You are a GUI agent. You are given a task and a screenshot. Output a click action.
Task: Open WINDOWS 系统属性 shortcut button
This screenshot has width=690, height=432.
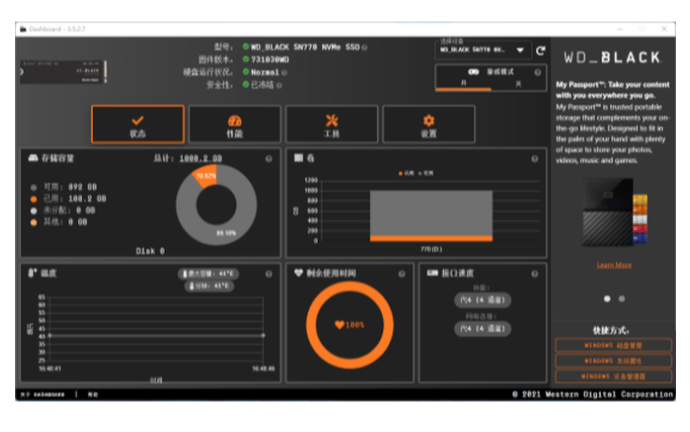(x=613, y=361)
